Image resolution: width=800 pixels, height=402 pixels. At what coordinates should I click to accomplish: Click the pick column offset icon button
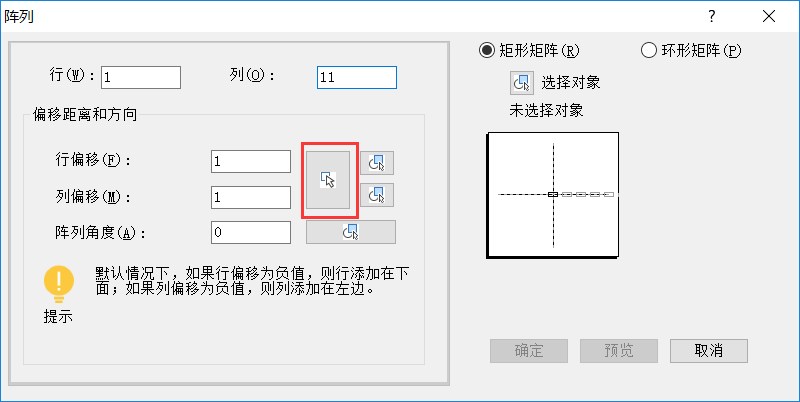click(376, 195)
